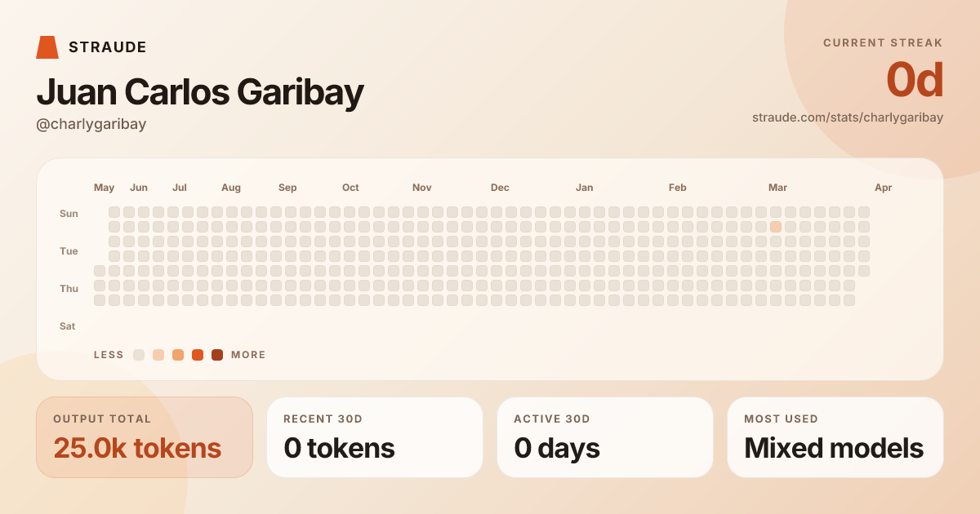Click the lightest gray legend swatch
Screen dimensions: 980x514
139,355
